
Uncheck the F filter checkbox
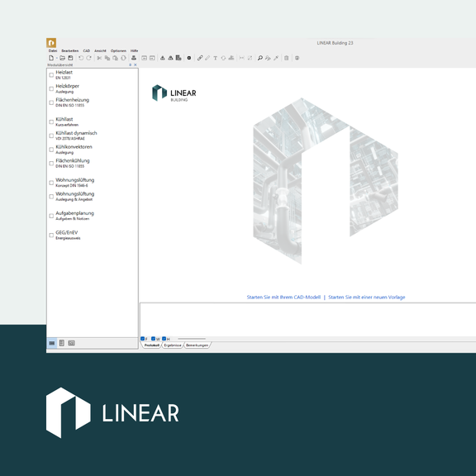142,339
